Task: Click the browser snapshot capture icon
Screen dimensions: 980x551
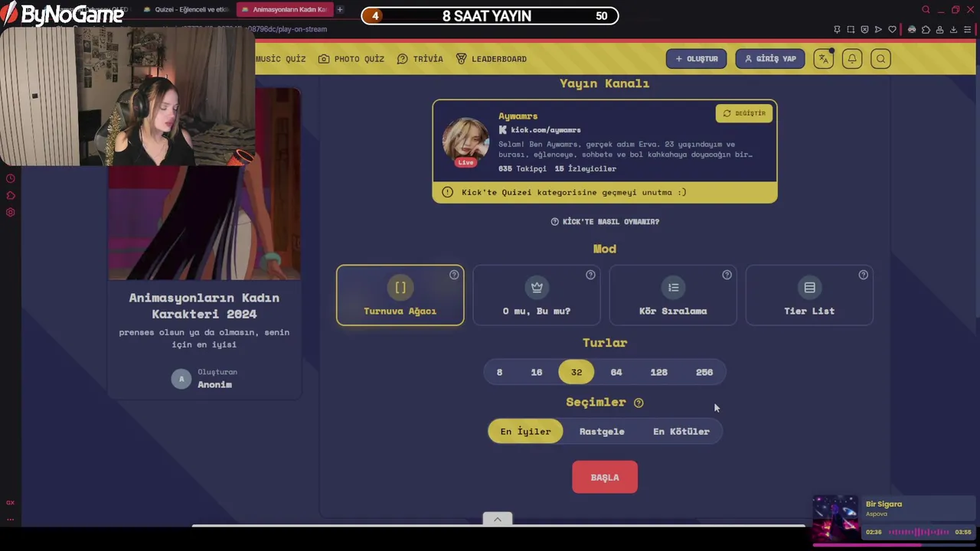Action: tap(851, 29)
